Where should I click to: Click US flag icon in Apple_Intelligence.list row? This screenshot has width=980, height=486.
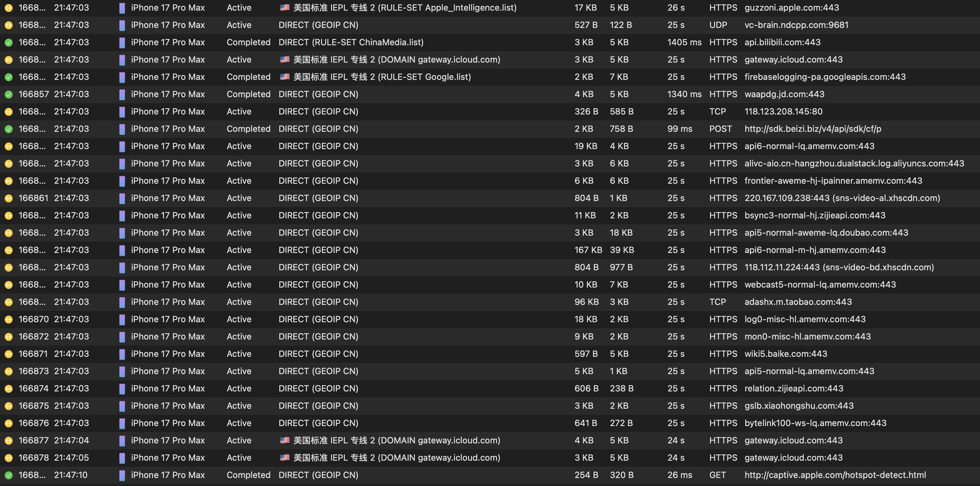point(285,8)
